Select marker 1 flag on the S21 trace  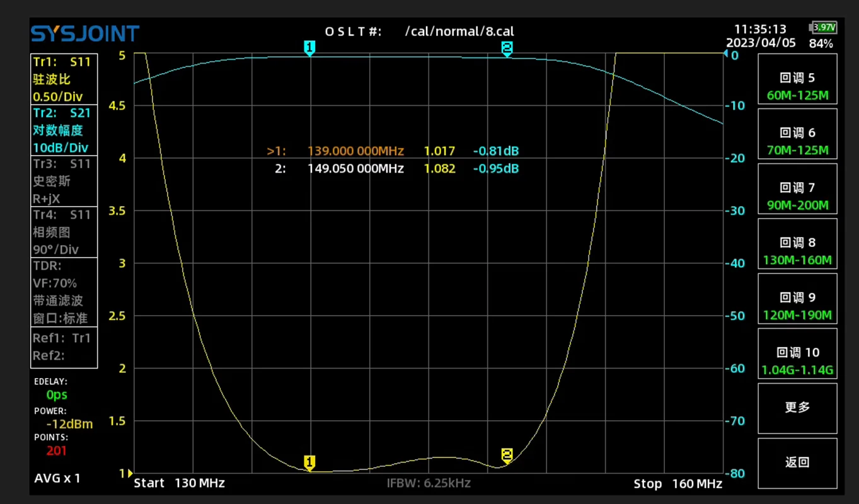click(309, 48)
